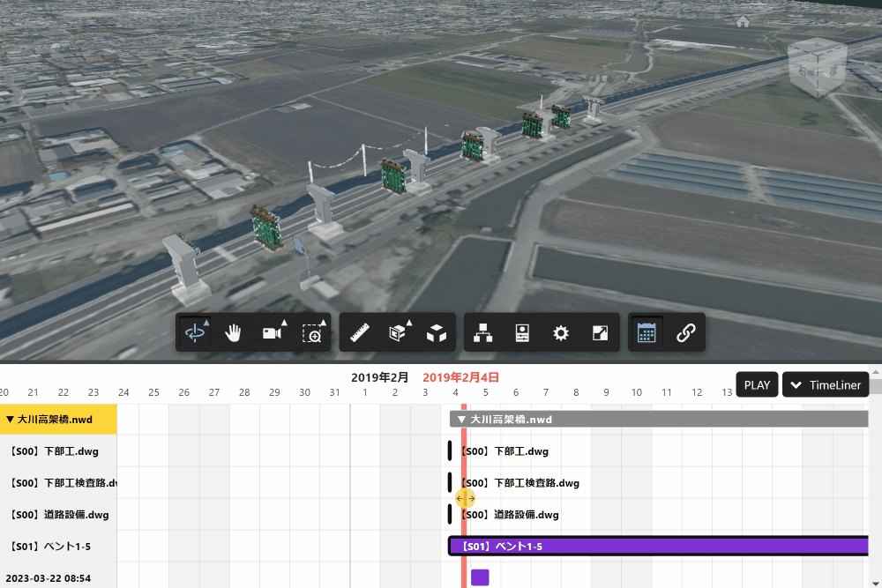Show the Properties panel
Image resolution: width=882 pixels, height=588 pixels.
[x=521, y=332]
